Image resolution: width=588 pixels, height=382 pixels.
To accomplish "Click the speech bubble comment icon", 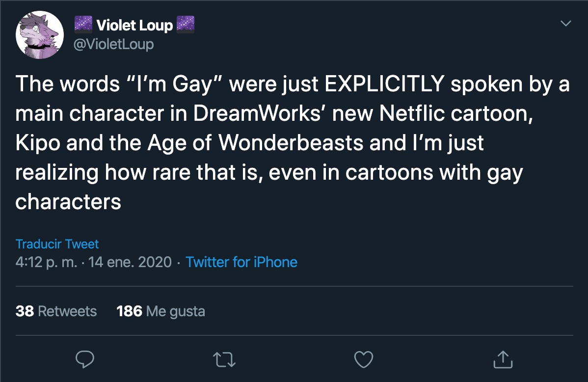I will pyautogui.click(x=84, y=360).
